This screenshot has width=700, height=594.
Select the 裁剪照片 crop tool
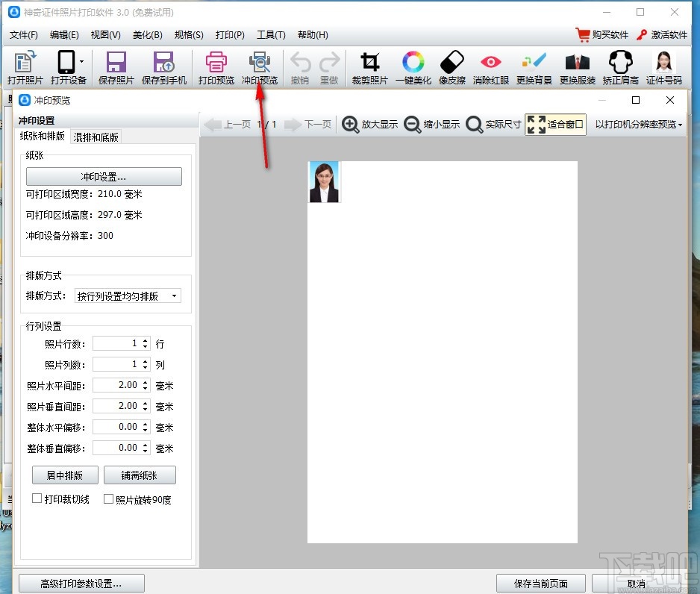point(369,68)
